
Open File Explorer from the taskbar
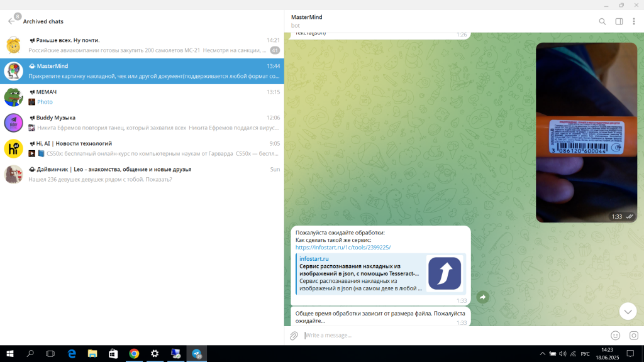[92, 354]
